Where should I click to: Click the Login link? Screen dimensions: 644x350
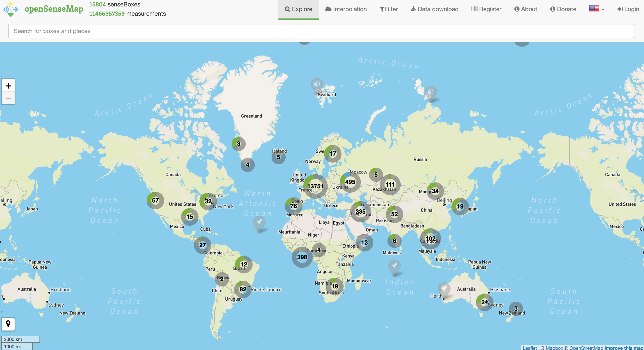628,9
